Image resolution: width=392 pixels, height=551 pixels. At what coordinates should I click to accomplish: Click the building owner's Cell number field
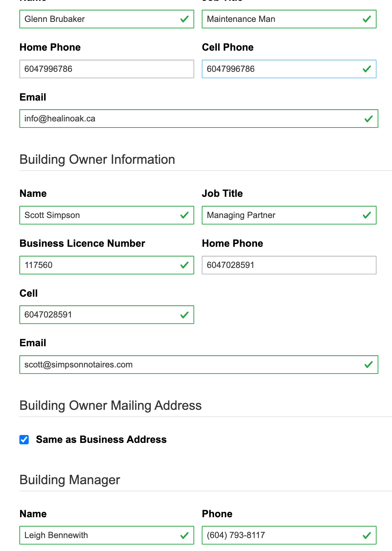click(101, 315)
